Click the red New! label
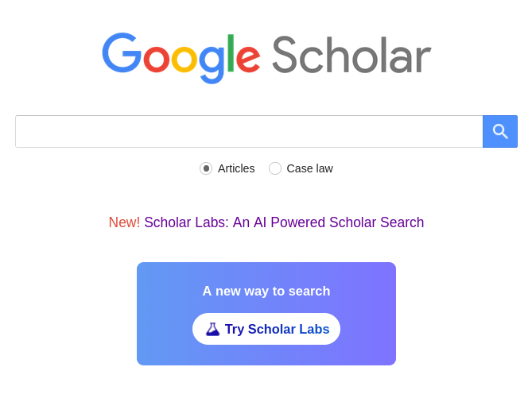Screen dimensions: 532x394 click(124, 222)
